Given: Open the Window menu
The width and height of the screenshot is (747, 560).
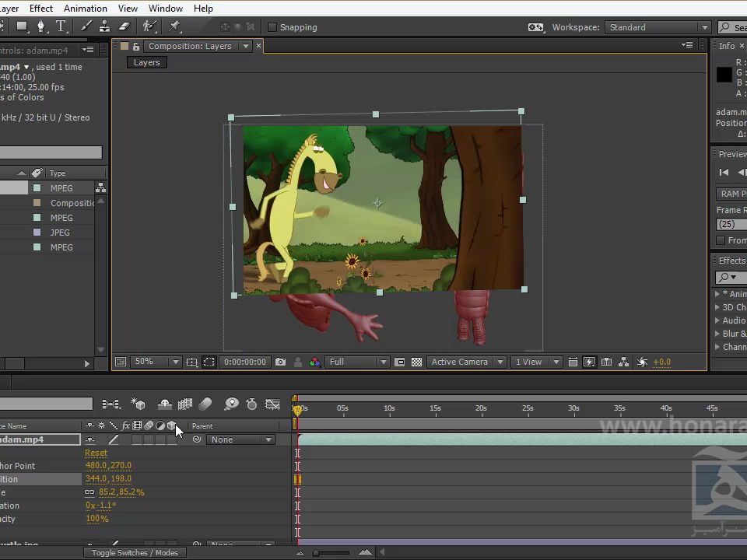Looking at the screenshot, I should pos(165,8).
